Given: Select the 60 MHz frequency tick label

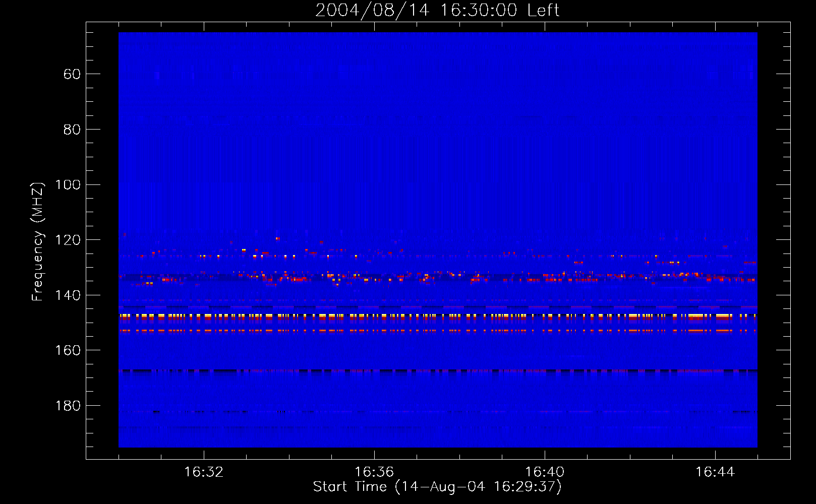Looking at the screenshot, I should (72, 74).
